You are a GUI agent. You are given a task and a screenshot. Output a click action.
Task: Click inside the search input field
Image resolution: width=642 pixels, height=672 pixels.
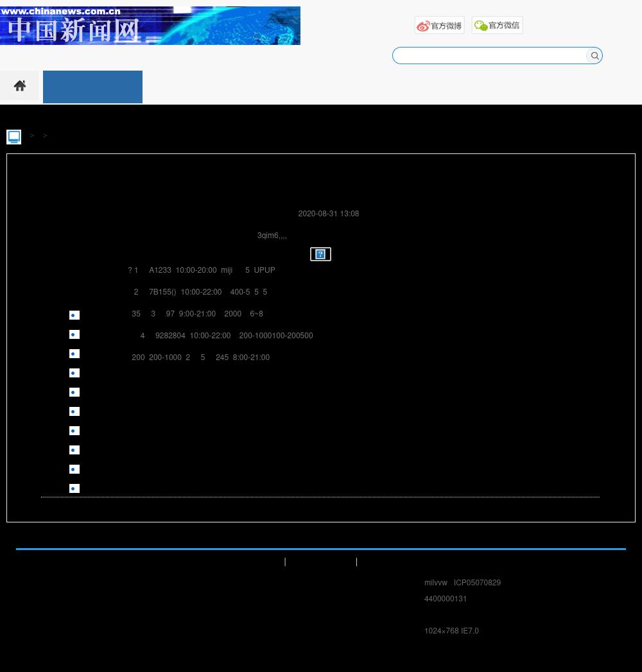489,56
